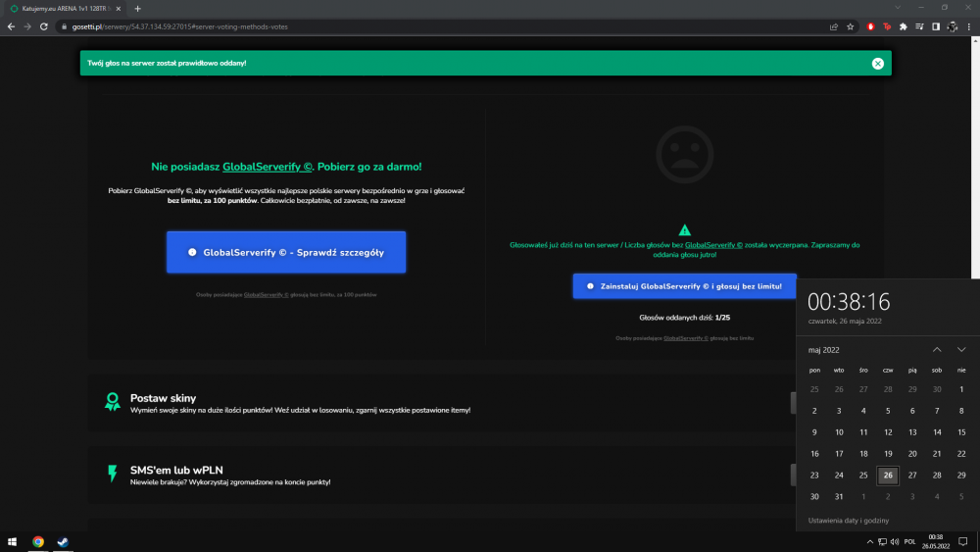Click the tab search chevron in title bar
This screenshot has width=980, height=552.
(898, 8)
